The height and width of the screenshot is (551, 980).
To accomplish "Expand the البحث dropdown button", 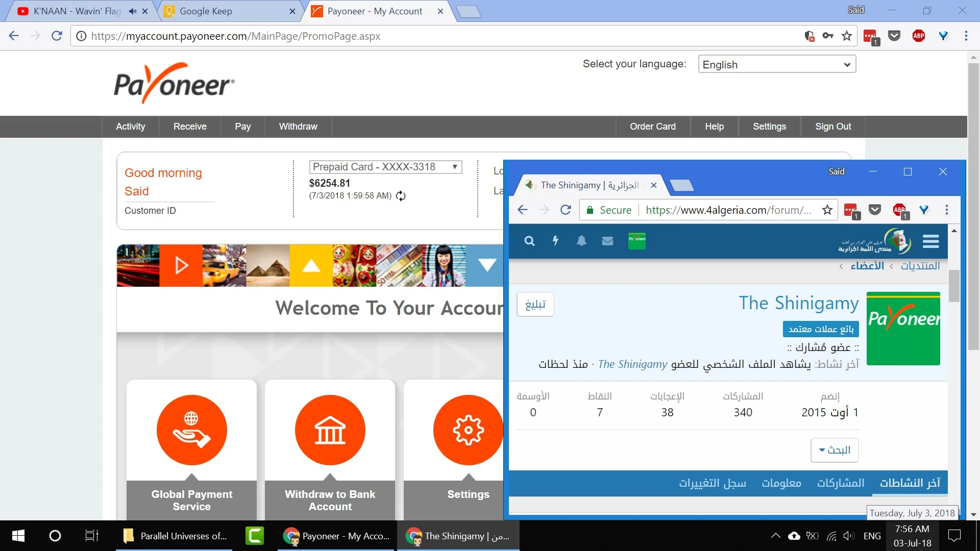I will coord(834,450).
